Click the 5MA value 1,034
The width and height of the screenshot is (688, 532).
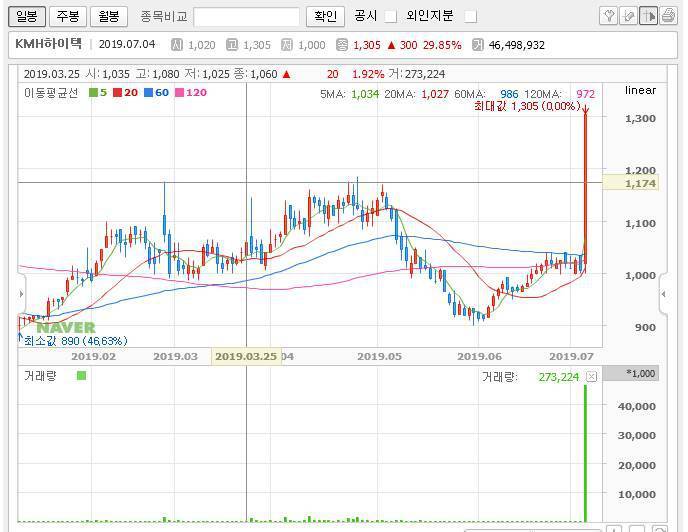365,94
